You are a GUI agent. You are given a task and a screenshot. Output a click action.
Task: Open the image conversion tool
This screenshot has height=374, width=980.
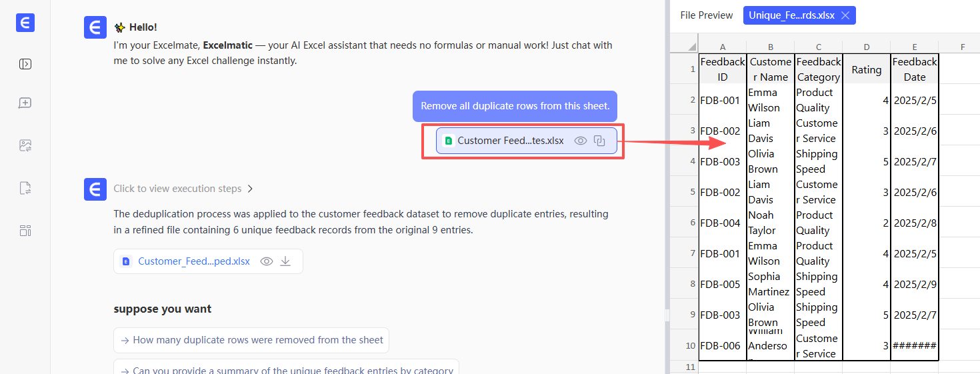click(25, 145)
